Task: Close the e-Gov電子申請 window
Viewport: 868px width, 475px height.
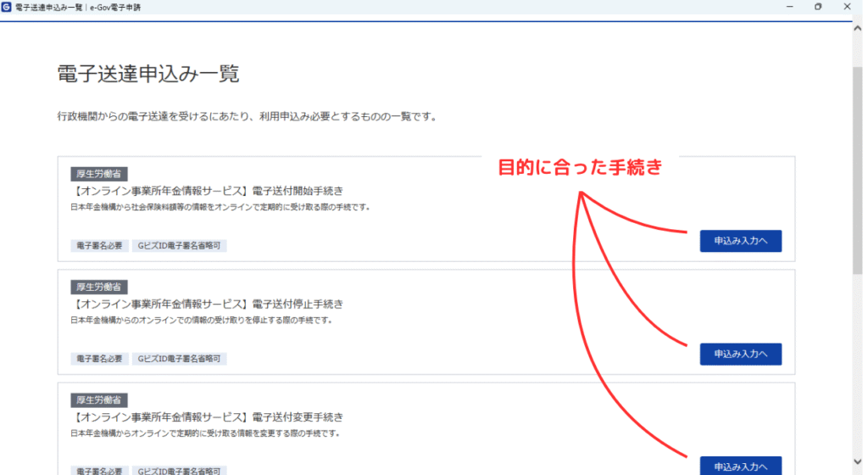Action: tap(847, 7)
